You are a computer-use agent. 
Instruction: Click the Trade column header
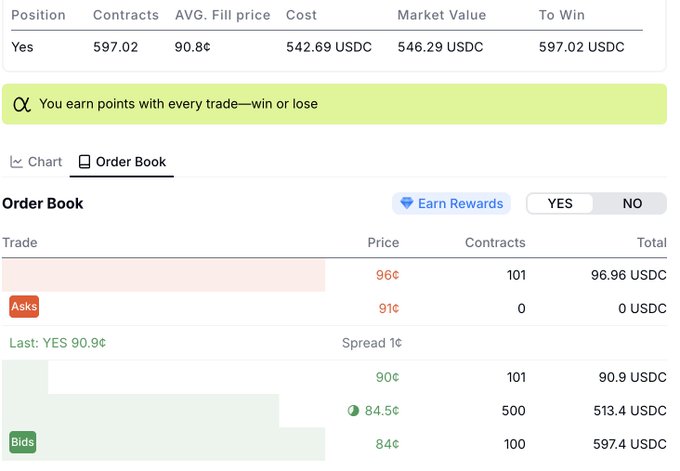(x=20, y=243)
